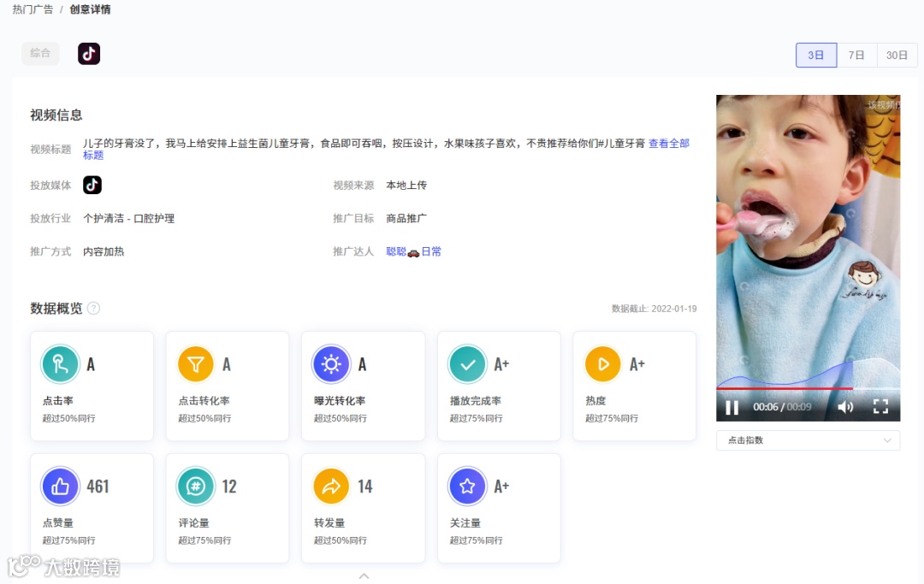Click the star icon on 关注量 card
The image size is (924, 584).
point(467,486)
